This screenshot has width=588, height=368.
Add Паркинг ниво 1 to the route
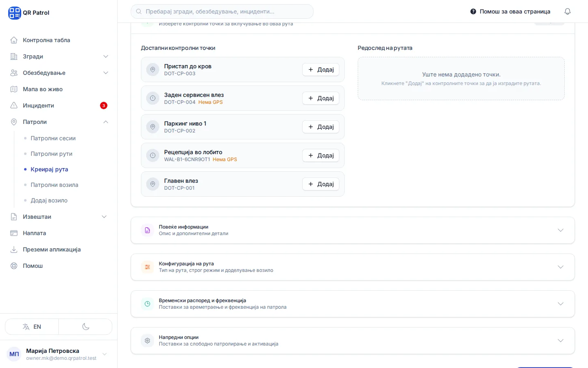[321, 127]
